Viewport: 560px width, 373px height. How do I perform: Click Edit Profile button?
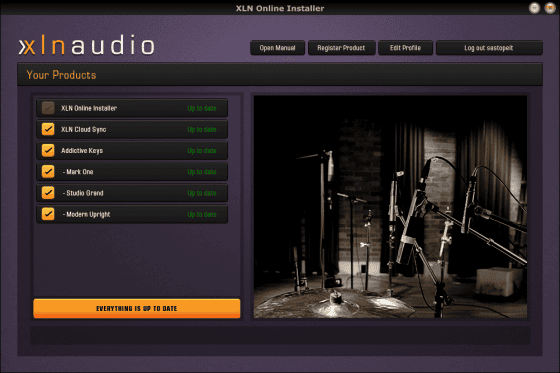(x=405, y=48)
